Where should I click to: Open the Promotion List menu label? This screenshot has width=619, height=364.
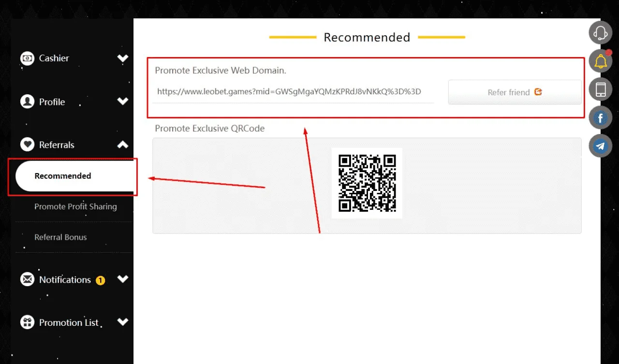(x=69, y=322)
